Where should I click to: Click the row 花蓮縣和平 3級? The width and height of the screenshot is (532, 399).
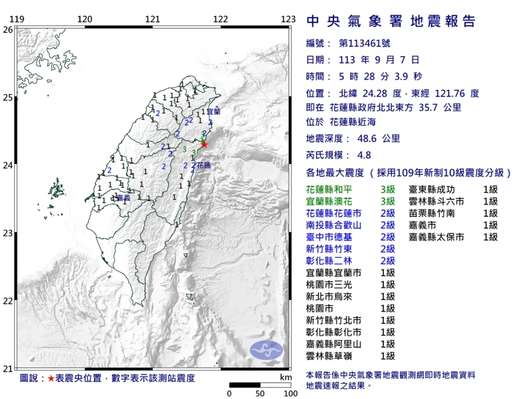pos(351,190)
